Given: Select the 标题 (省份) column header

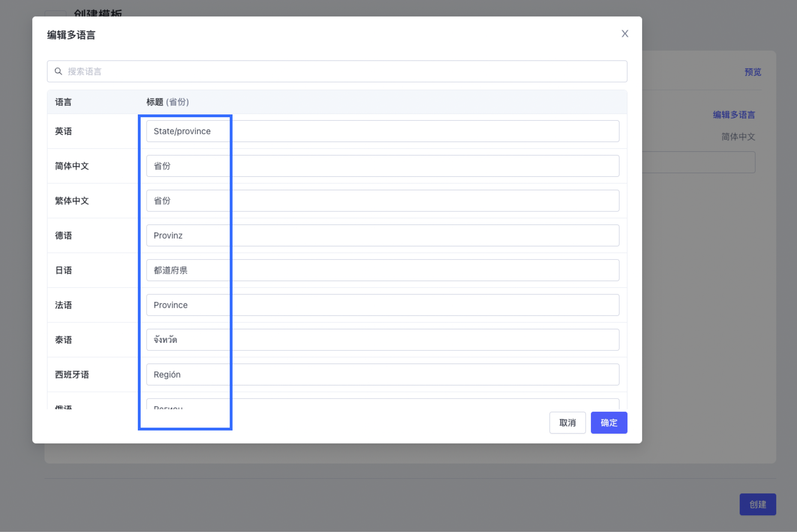Looking at the screenshot, I should [x=168, y=102].
